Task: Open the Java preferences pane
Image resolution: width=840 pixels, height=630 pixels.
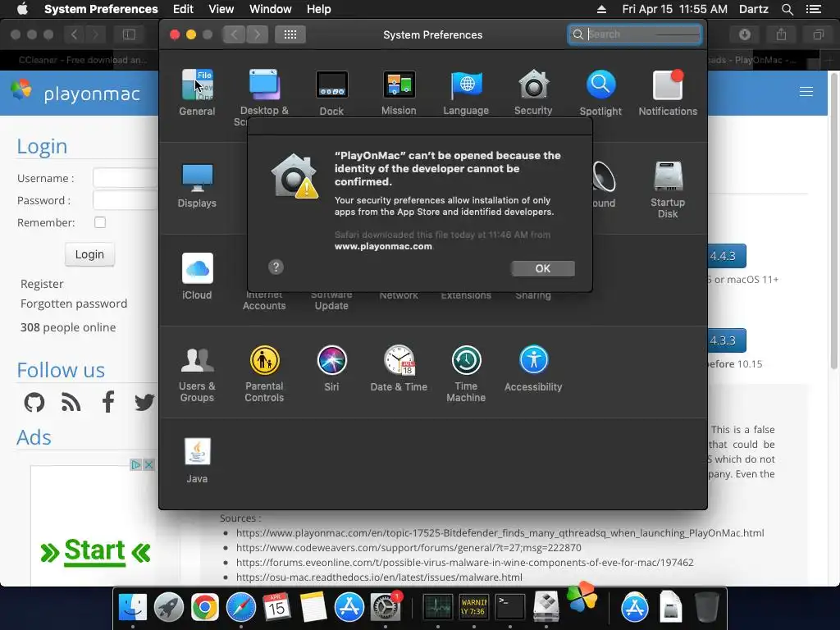Action: pos(197,461)
